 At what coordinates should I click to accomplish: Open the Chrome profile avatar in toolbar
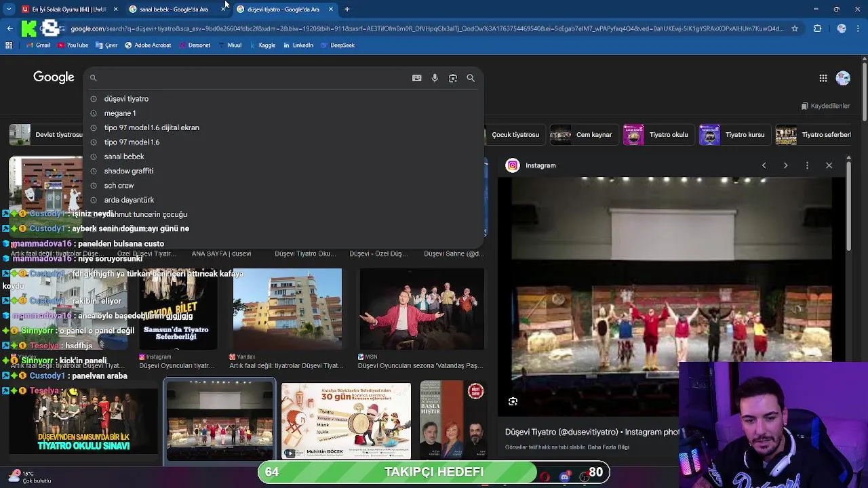842,28
